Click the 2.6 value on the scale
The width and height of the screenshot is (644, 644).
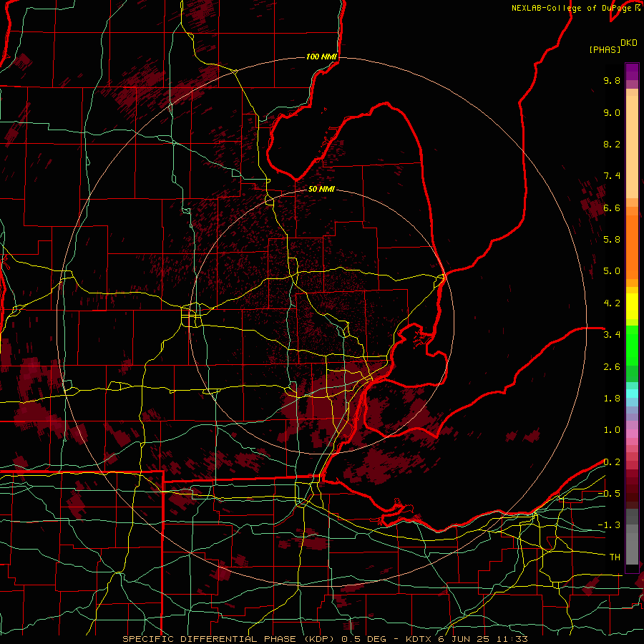click(612, 367)
